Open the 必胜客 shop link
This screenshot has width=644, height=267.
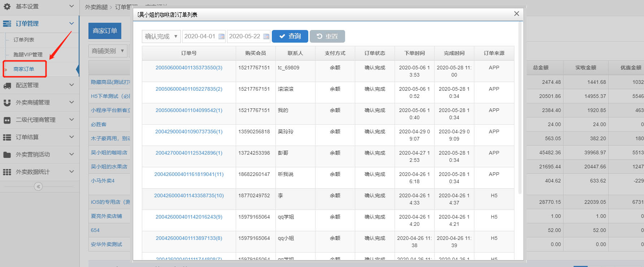[x=99, y=124]
